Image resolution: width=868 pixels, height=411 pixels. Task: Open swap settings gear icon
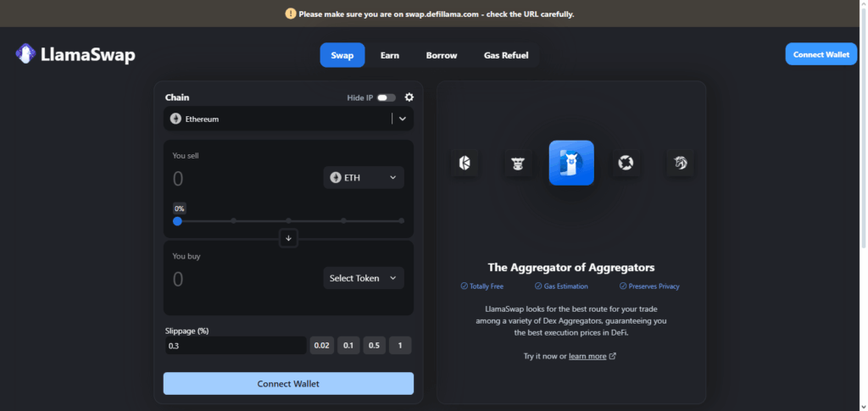click(409, 97)
